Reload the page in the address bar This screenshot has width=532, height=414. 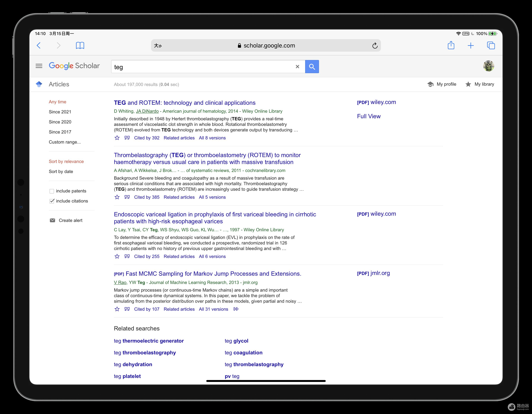(375, 46)
